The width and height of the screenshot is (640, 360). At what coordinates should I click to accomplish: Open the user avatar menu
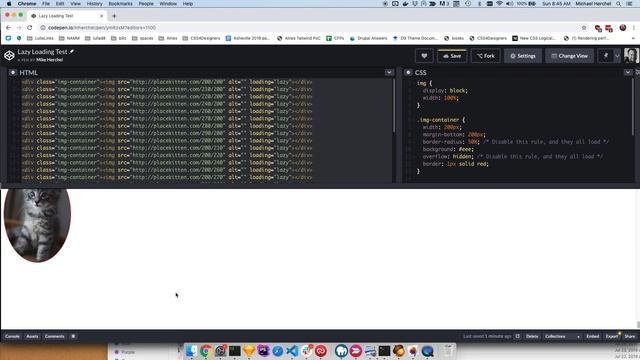tap(631, 56)
